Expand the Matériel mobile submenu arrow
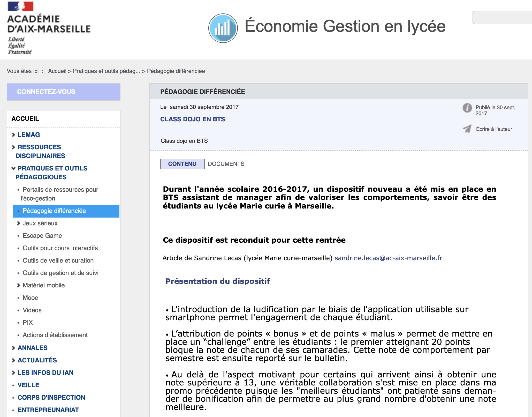Screen dimensions: 532x417 pyautogui.click(x=18, y=285)
